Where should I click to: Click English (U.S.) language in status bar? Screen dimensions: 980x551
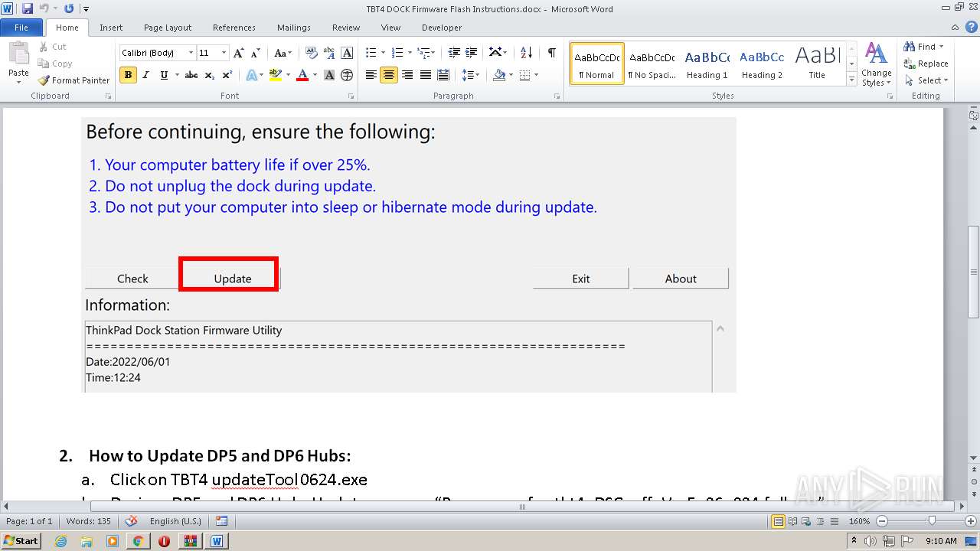pos(175,521)
